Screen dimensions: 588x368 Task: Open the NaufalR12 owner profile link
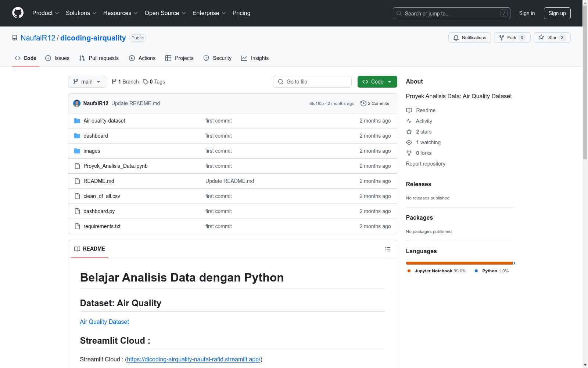tap(38, 38)
